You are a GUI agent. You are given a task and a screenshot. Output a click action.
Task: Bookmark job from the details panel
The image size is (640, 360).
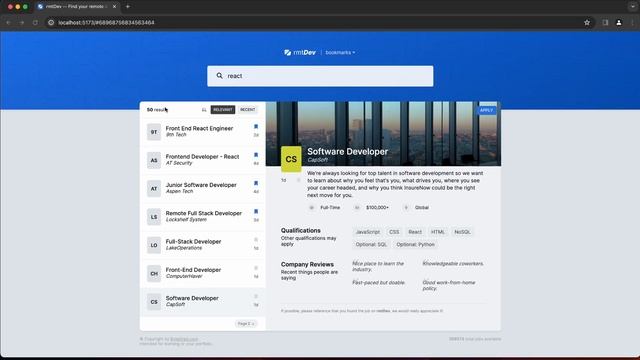coord(298,180)
